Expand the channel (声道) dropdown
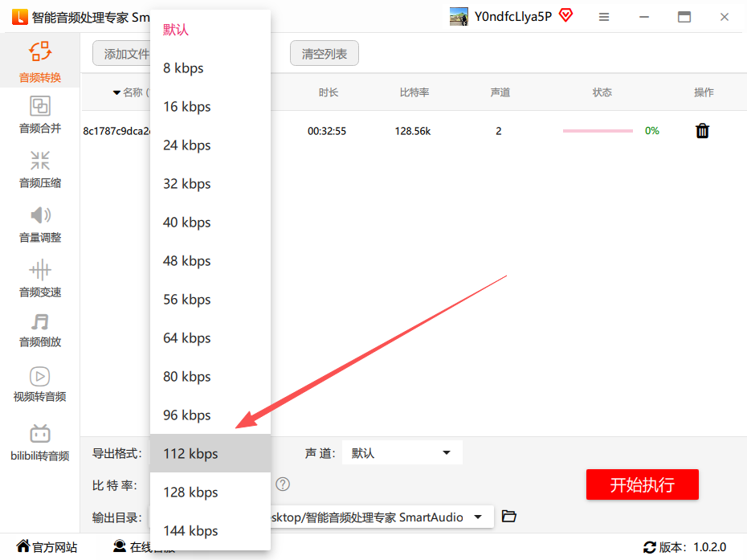The image size is (747, 560). pyautogui.click(x=402, y=453)
